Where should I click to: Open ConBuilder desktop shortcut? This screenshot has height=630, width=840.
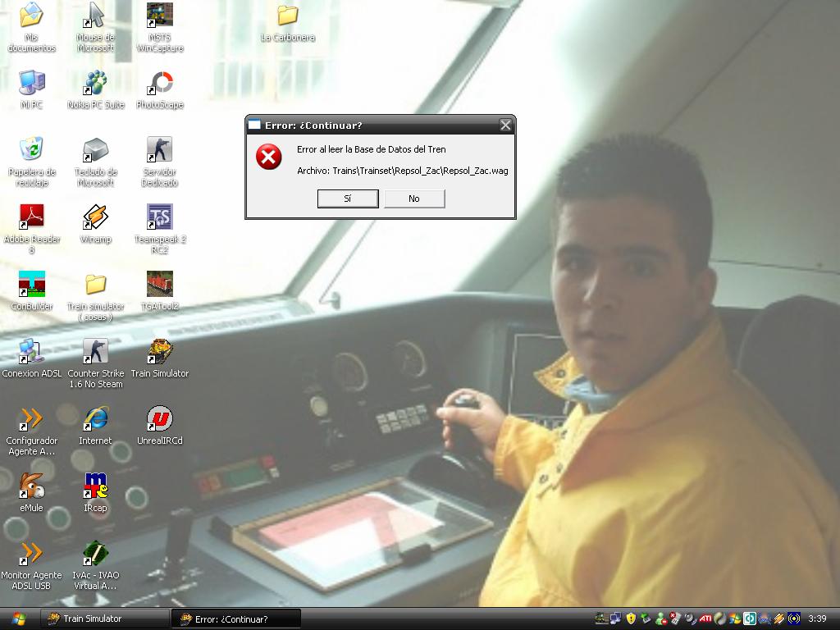(x=31, y=285)
